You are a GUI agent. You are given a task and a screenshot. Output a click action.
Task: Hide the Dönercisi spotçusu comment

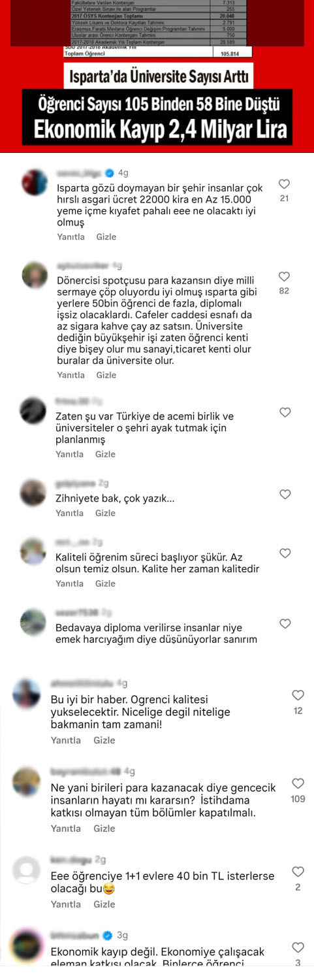click(106, 375)
